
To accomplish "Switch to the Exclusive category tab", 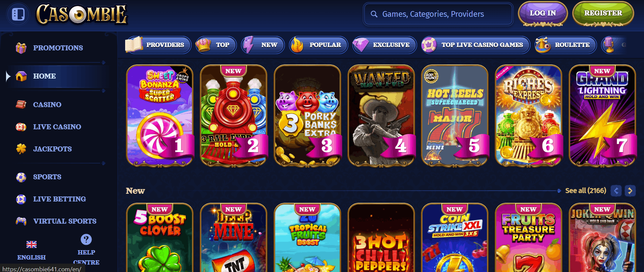I will [x=385, y=45].
